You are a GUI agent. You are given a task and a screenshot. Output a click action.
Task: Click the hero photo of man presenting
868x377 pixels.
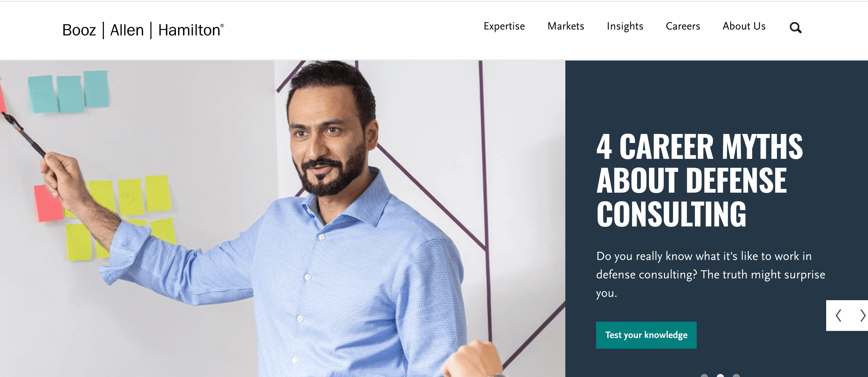282,219
